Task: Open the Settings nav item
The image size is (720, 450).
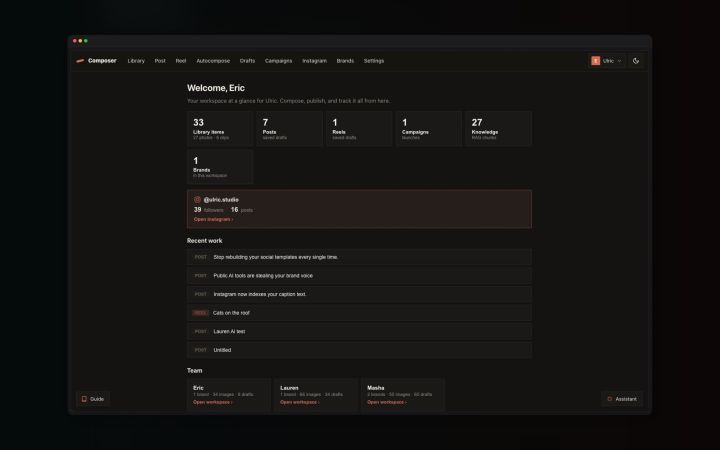Action: (x=374, y=61)
